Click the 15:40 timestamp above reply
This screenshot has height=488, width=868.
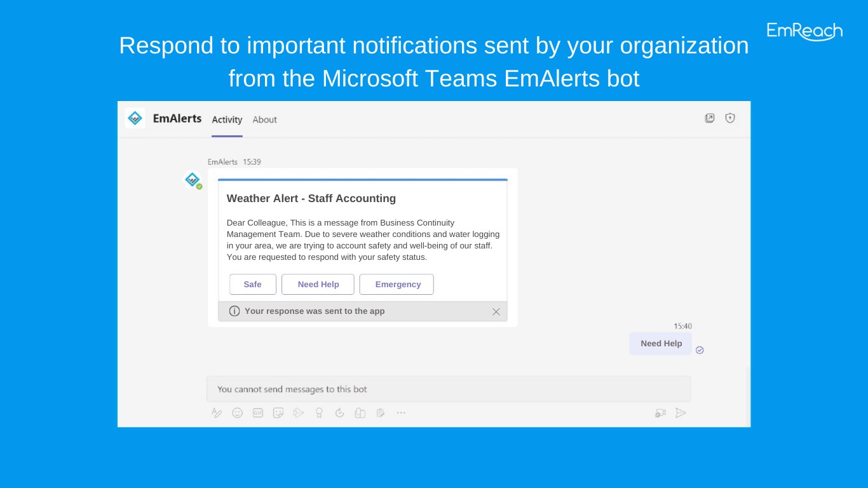(683, 326)
